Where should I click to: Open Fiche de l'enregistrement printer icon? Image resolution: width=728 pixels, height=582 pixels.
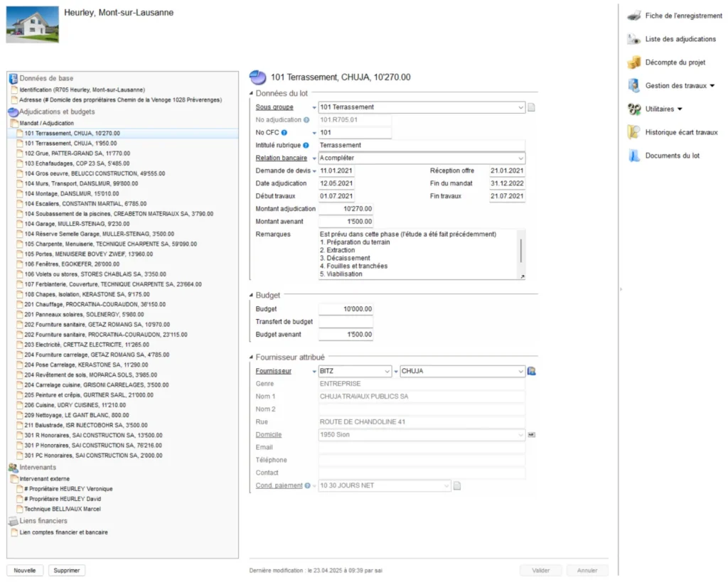[633, 16]
